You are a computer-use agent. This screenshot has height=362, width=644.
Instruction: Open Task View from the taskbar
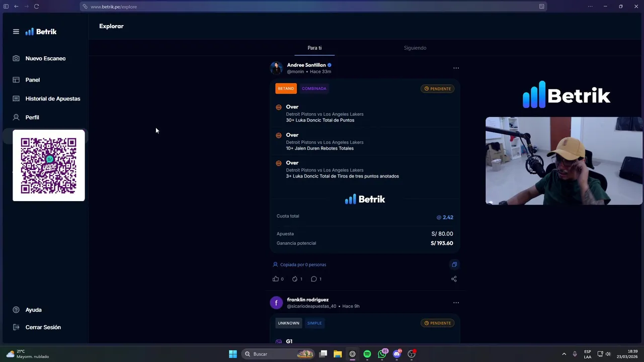tap(324, 354)
